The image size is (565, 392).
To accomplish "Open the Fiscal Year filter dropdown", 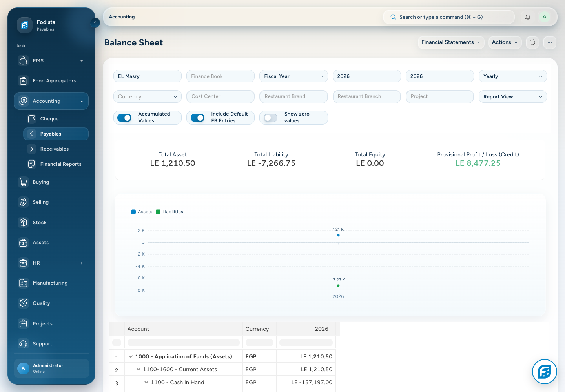I will (x=293, y=76).
